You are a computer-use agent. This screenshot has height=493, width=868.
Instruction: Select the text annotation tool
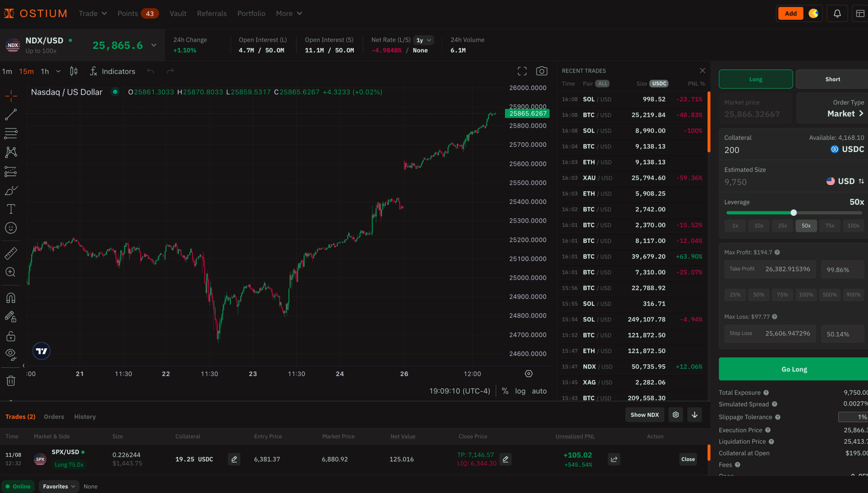(x=11, y=209)
